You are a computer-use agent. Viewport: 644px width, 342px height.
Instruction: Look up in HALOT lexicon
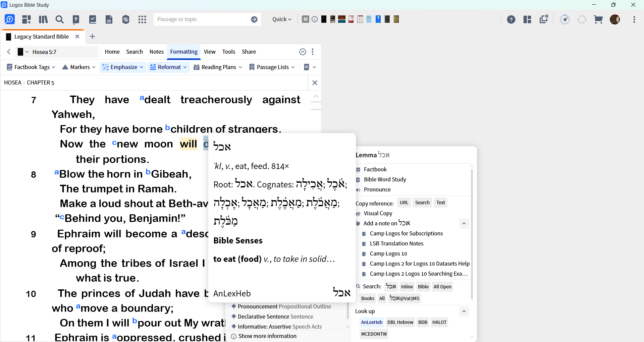(439, 322)
